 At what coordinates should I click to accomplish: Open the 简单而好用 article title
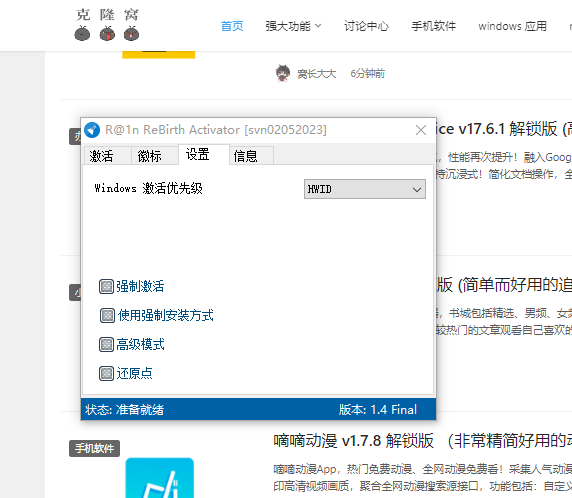click(x=504, y=285)
